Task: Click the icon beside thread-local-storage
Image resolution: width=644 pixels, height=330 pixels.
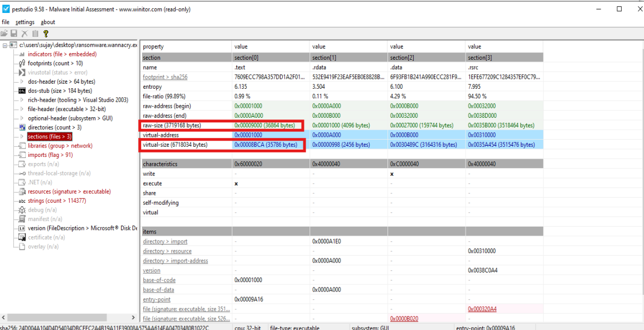Action: tap(22, 173)
